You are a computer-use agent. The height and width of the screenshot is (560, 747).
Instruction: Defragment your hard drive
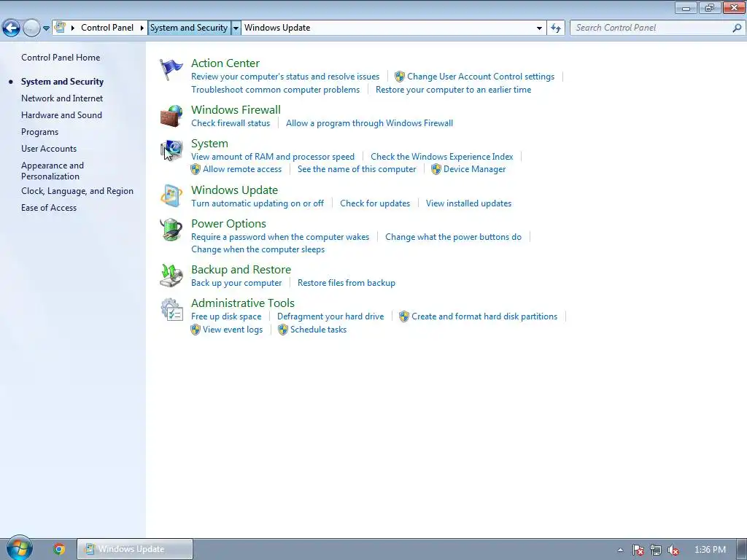(330, 316)
